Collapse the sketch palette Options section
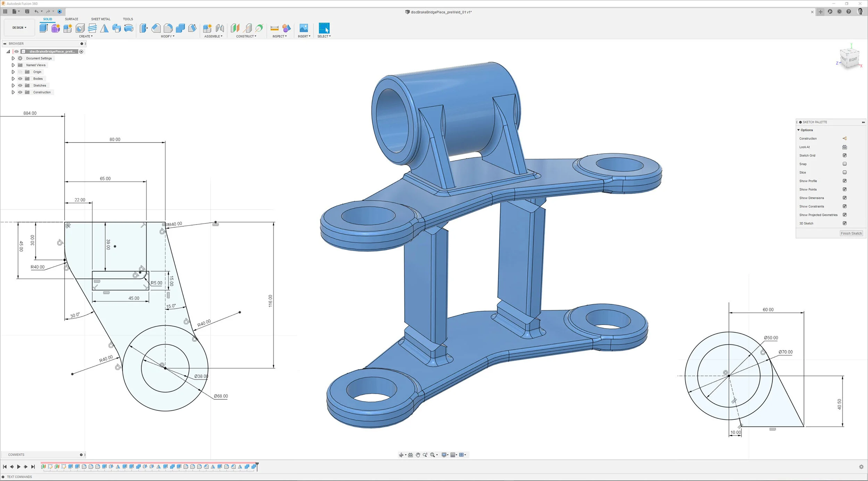Viewport: 868px width, 481px height. click(799, 130)
